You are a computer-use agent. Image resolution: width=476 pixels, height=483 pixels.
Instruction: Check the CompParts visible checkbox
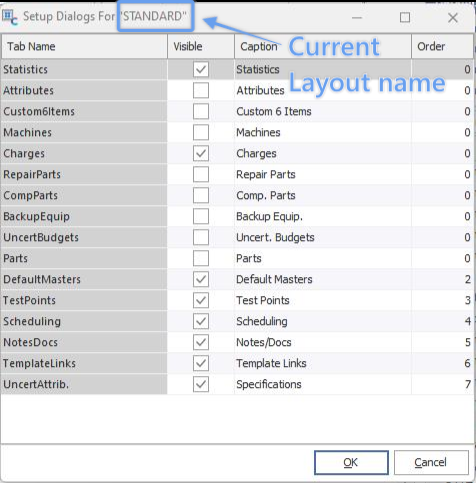[x=201, y=195]
